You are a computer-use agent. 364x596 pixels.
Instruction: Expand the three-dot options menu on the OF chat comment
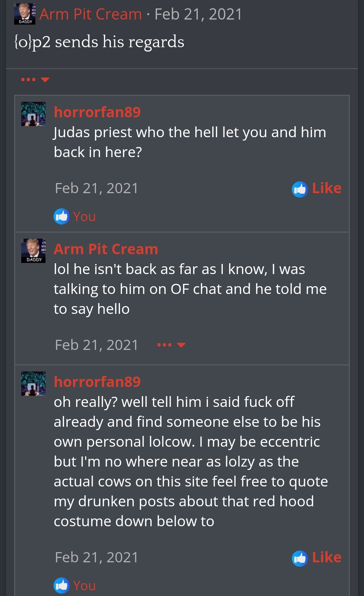coord(171,345)
